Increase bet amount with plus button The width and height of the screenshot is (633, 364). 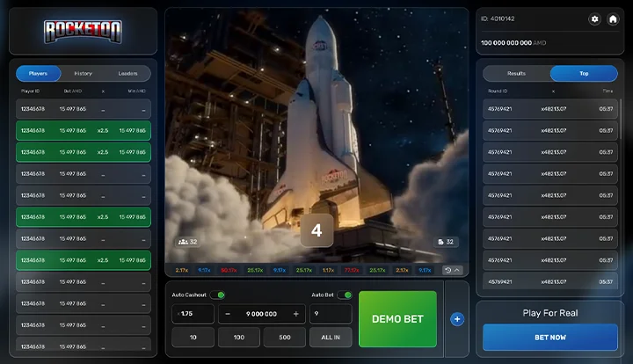click(296, 314)
